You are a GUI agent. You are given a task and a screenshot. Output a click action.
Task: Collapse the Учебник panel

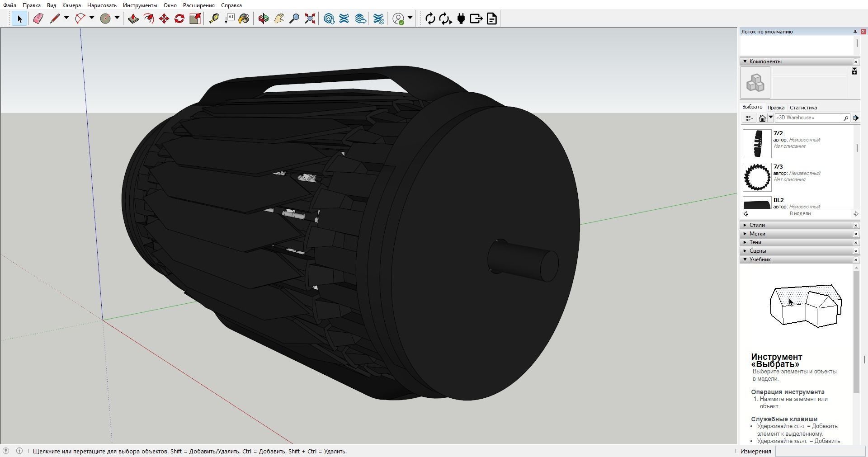(745, 259)
